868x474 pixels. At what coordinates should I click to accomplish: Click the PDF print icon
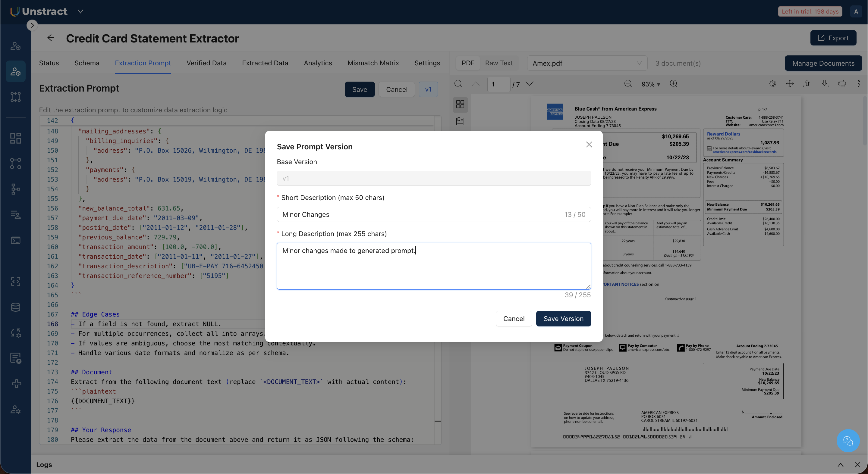pyautogui.click(x=841, y=84)
